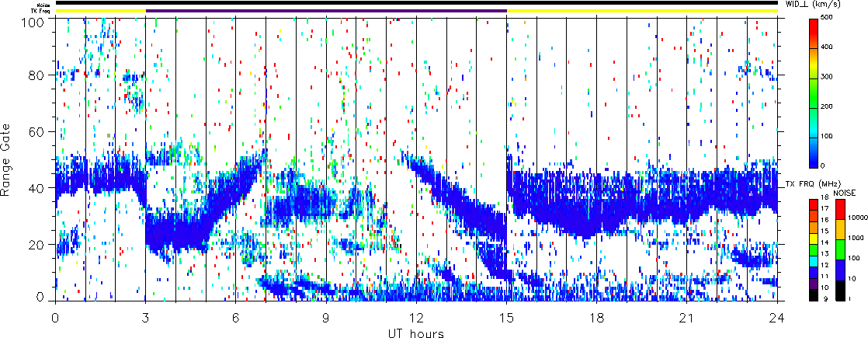The height and width of the screenshot is (338, 868).
Task: Click the 10000 label on NOISE legend
Action: [x=857, y=218]
